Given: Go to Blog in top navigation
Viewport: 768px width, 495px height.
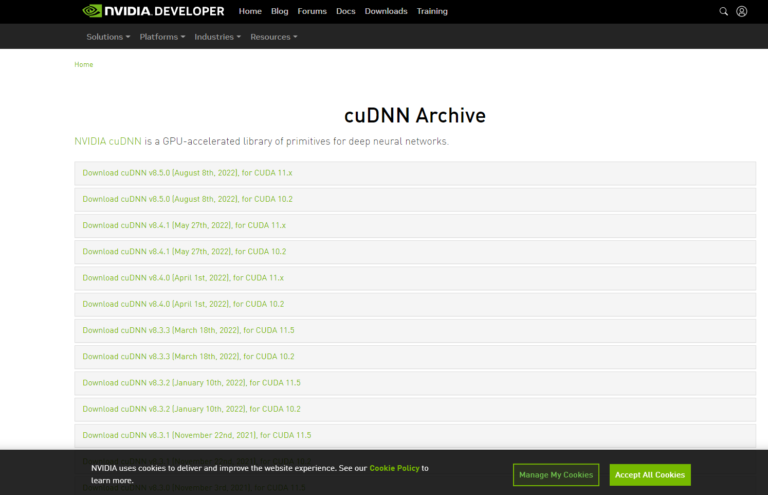Looking at the screenshot, I should tap(279, 12).
